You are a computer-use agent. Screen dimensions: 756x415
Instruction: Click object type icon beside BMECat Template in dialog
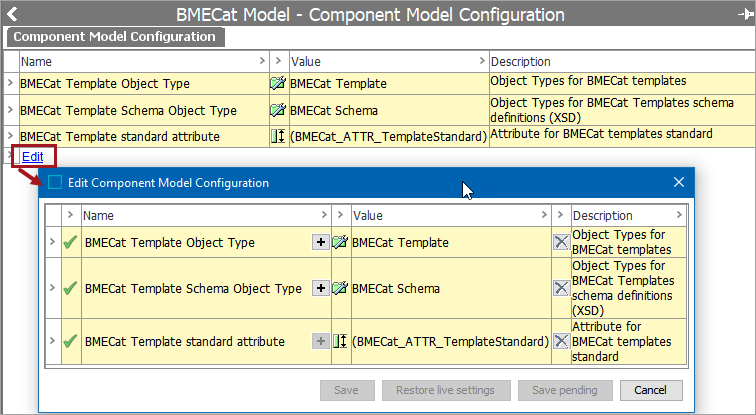(340, 242)
